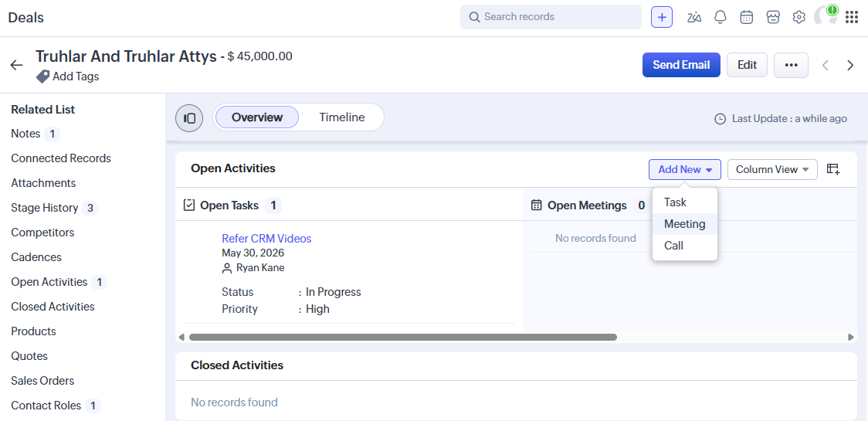This screenshot has height=421, width=868.
Task: Open the settings gear icon
Action: [x=798, y=17]
